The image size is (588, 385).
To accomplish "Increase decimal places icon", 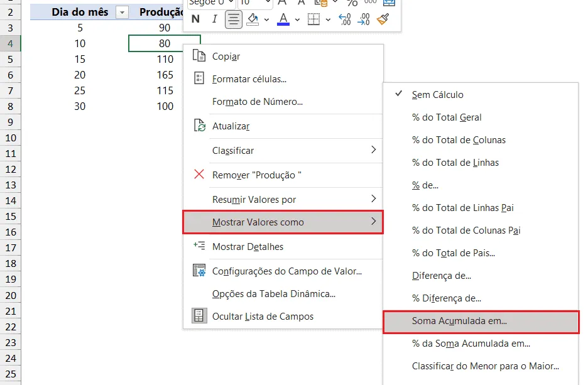I will 345,19.
